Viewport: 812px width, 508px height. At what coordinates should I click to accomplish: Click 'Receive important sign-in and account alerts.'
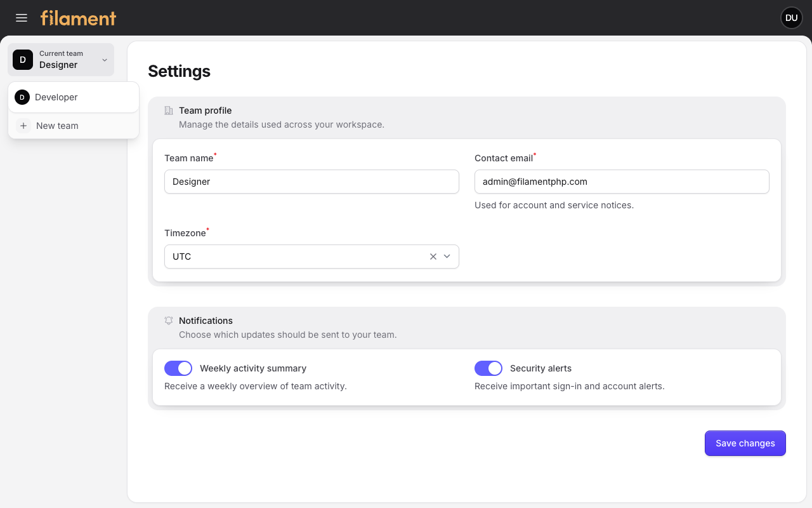(x=570, y=386)
